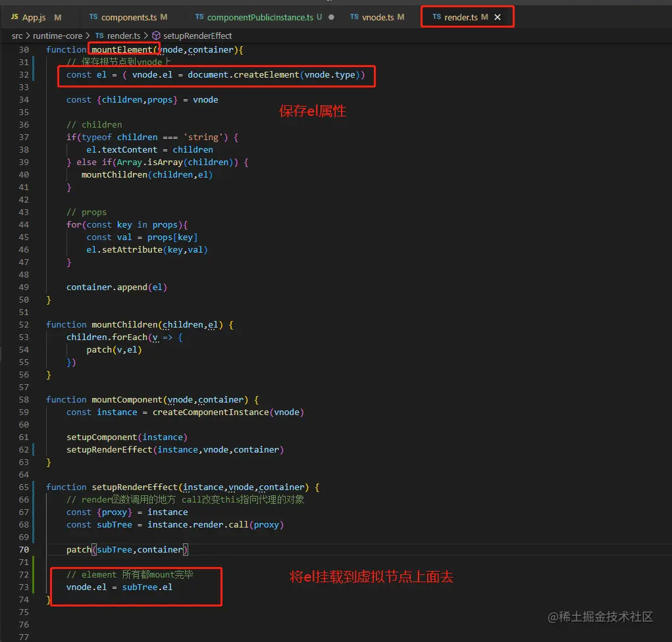This screenshot has width=672, height=642.
Task: Select the componentPublicInstance.ts tab
Action: coord(260,17)
